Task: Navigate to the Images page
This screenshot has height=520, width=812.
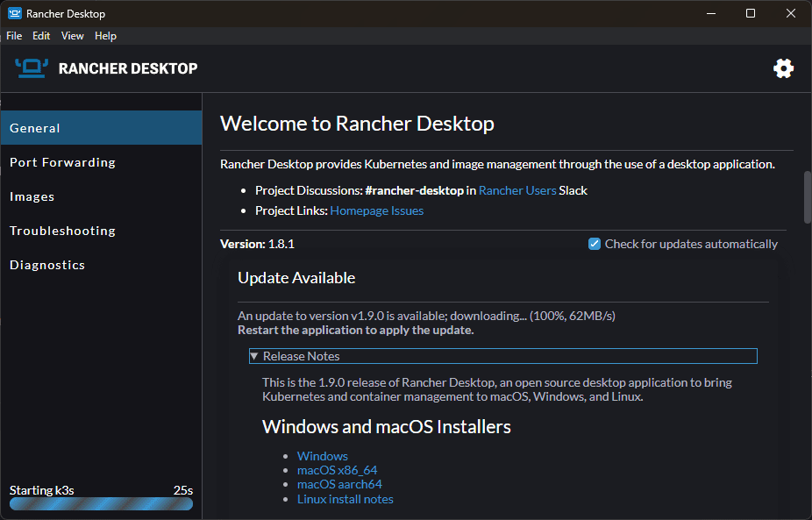Action: tap(32, 196)
